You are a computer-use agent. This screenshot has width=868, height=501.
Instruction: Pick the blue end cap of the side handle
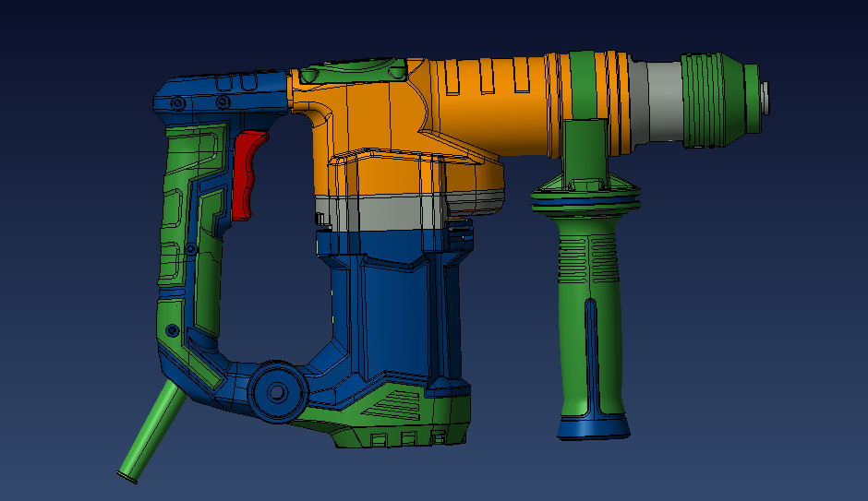click(593, 428)
